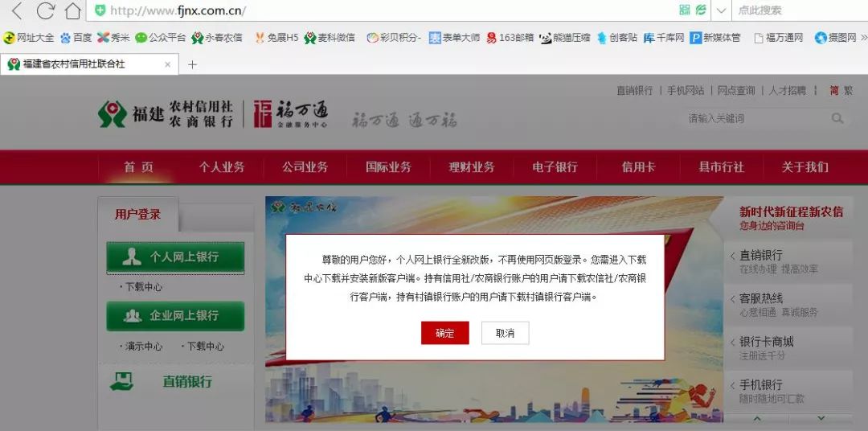Open 下载中心 beside 演示中心

pyautogui.click(x=206, y=347)
